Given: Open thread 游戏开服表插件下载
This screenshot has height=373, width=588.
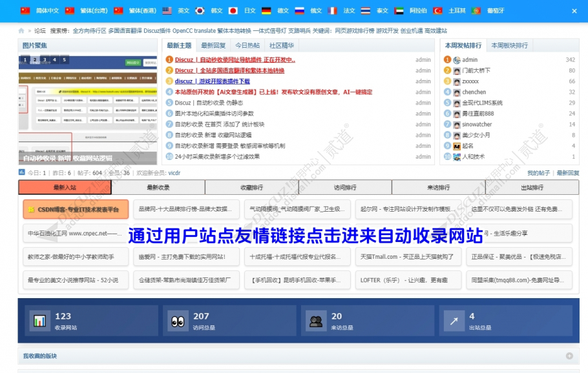Looking at the screenshot, I should tap(212, 81).
